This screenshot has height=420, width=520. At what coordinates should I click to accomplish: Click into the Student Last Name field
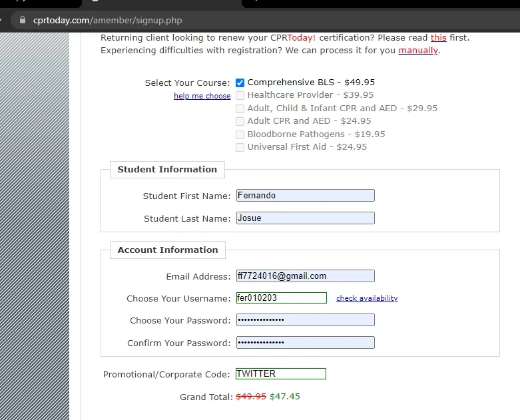pyautogui.click(x=306, y=218)
